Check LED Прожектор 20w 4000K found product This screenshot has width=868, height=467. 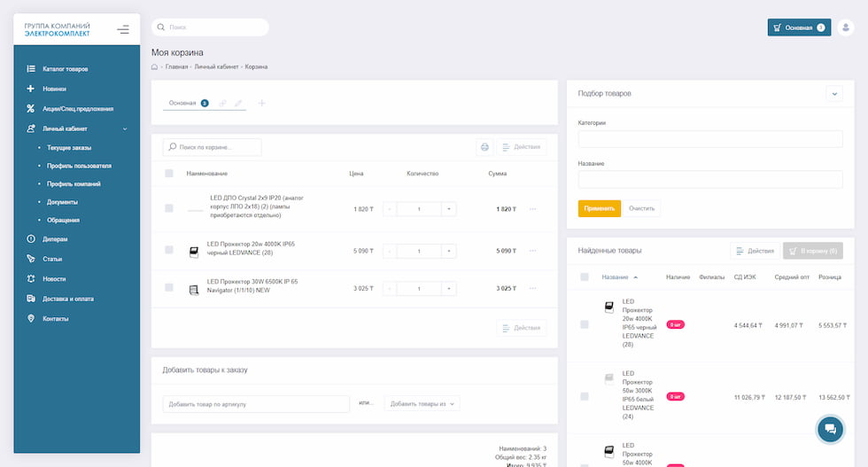tap(584, 324)
